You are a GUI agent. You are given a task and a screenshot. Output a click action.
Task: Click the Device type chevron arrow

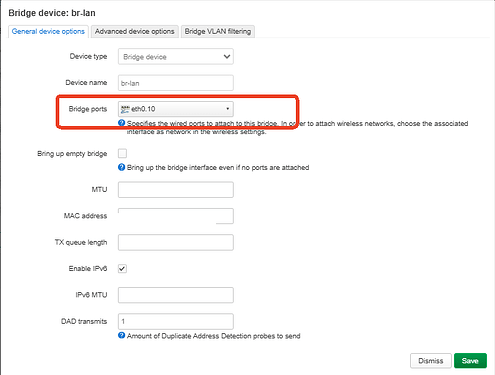[227, 57]
